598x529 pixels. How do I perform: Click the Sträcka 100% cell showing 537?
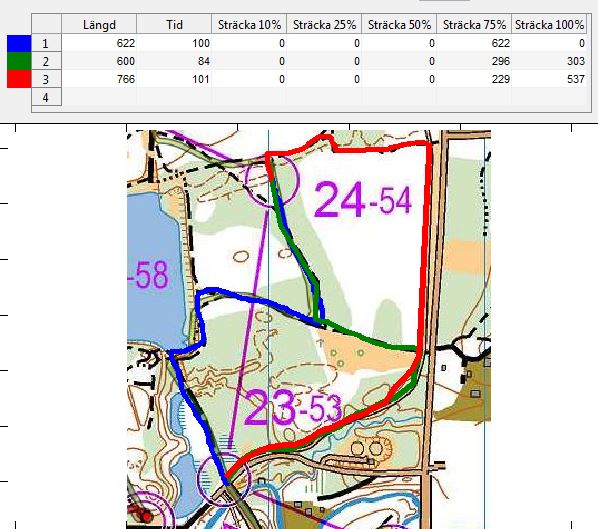point(549,79)
